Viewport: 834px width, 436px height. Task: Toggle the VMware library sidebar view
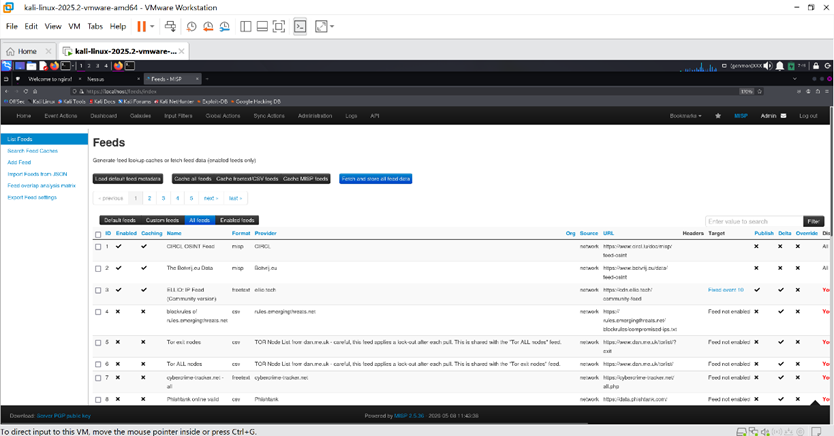[x=246, y=27]
